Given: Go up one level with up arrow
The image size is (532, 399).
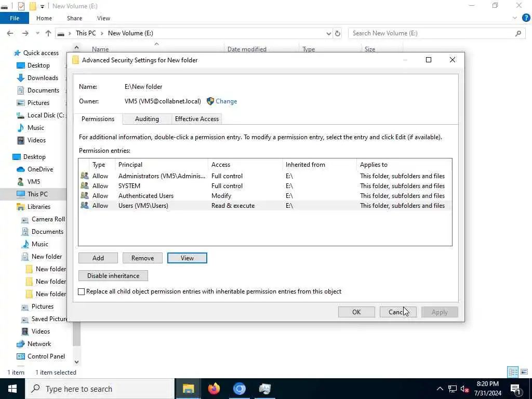Looking at the screenshot, I should pyautogui.click(x=48, y=33).
